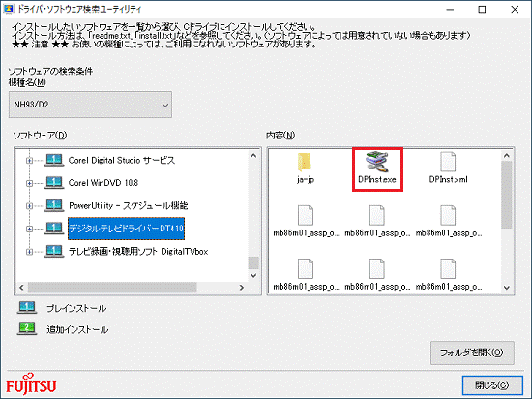This screenshot has height=399, width=532.
Task: Click down arrow of 内容 pane scrollbar
Action: coord(507,288)
